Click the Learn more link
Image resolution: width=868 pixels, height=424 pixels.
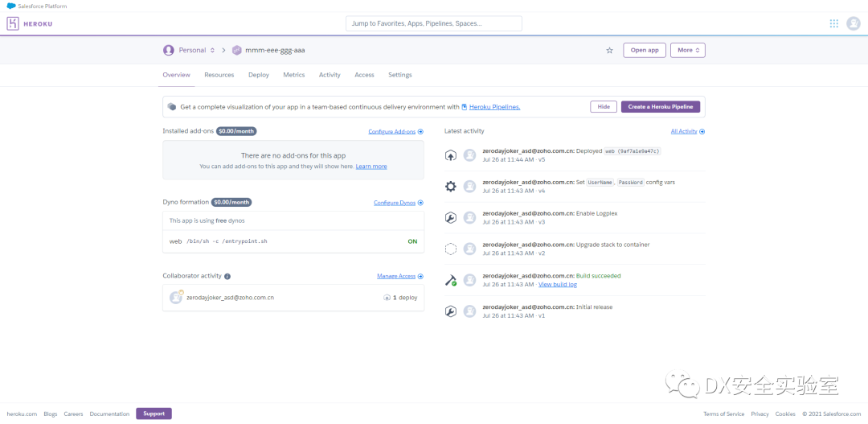pyautogui.click(x=371, y=167)
